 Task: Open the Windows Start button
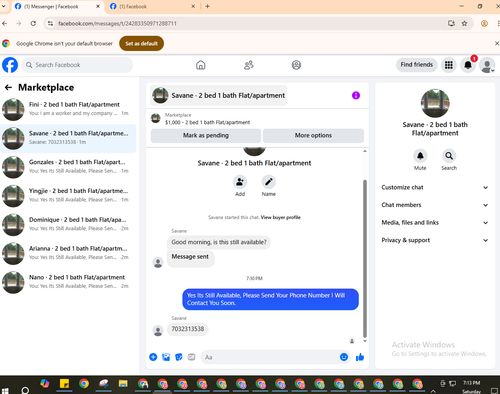tap(5, 390)
